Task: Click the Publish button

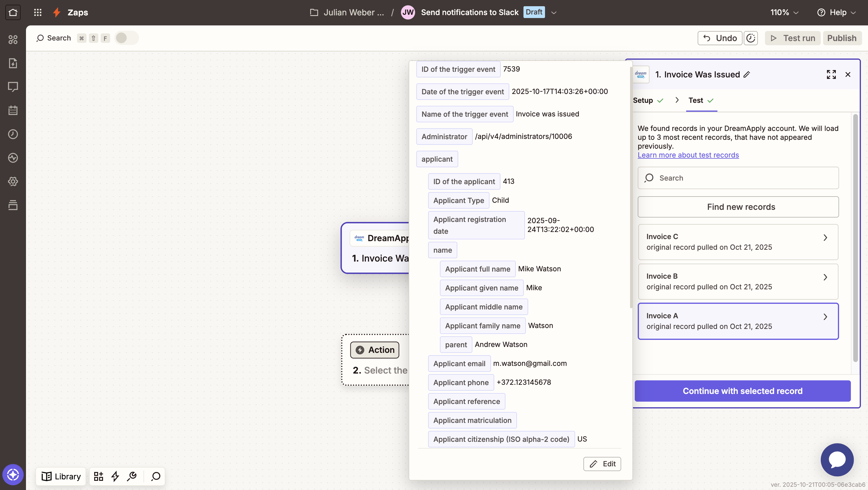Action: point(842,38)
